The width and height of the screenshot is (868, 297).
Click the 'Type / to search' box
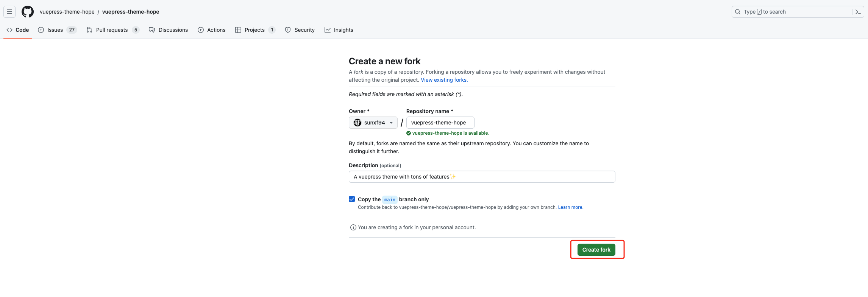(798, 12)
